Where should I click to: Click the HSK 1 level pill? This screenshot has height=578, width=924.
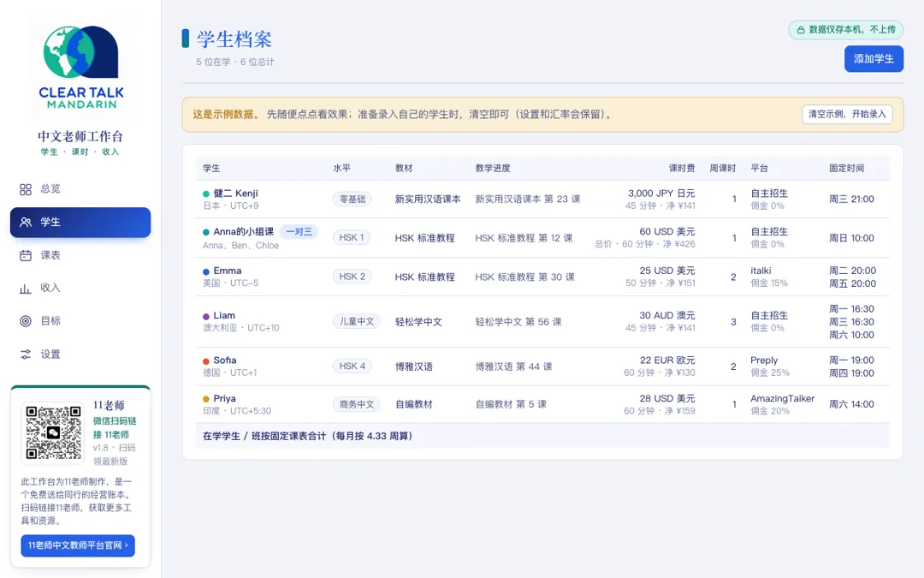[352, 238]
